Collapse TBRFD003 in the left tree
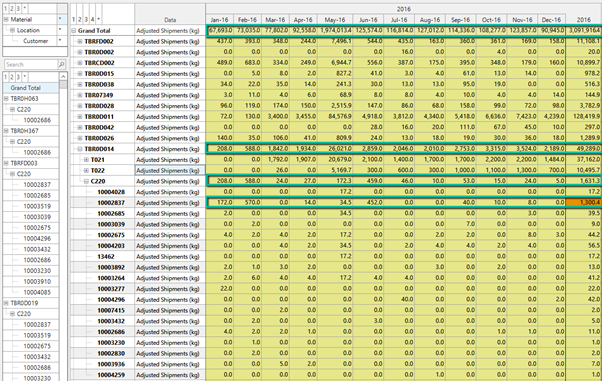 click(x=6, y=163)
